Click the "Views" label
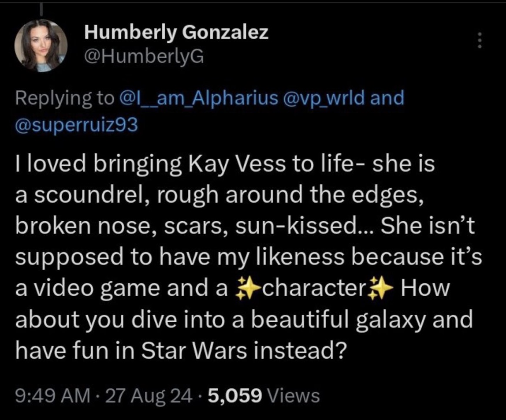The height and width of the screenshot is (420, 506). tap(294, 395)
